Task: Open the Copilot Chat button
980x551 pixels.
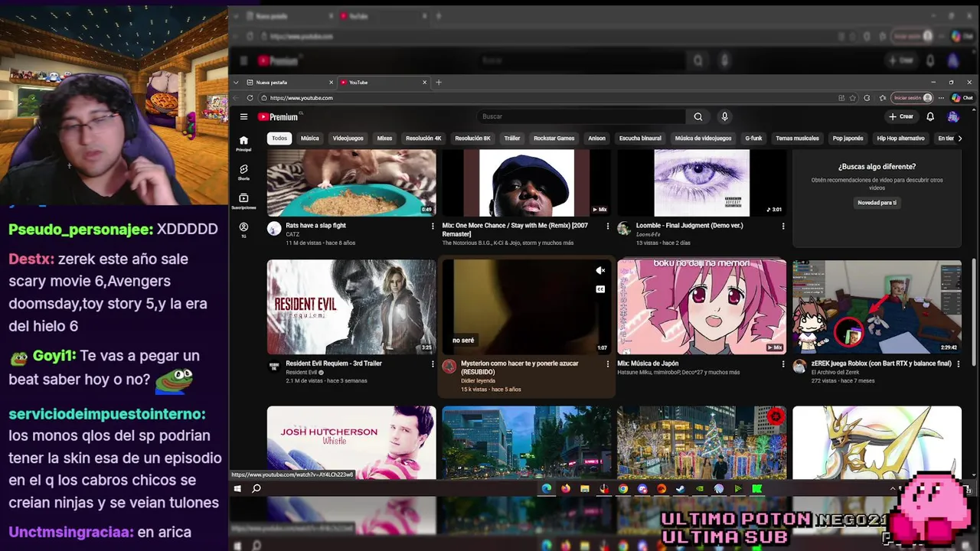Action: coord(962,98)
